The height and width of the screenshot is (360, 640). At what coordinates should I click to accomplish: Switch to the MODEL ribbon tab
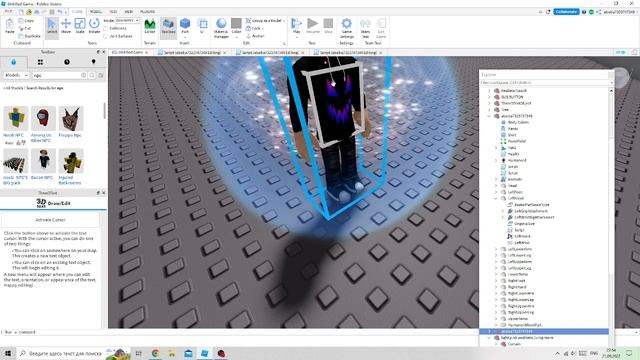[x=96, y=12]
